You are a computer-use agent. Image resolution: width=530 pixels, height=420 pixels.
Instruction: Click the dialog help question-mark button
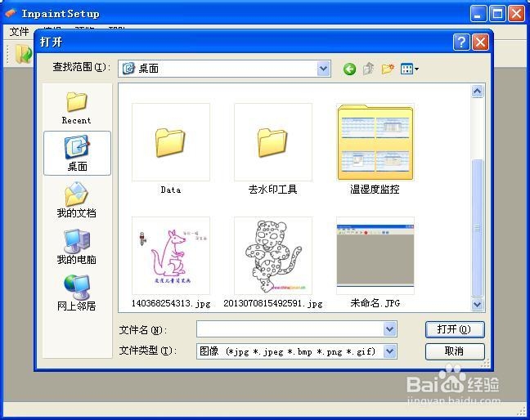pyautogui.click(x=461, y=42)
